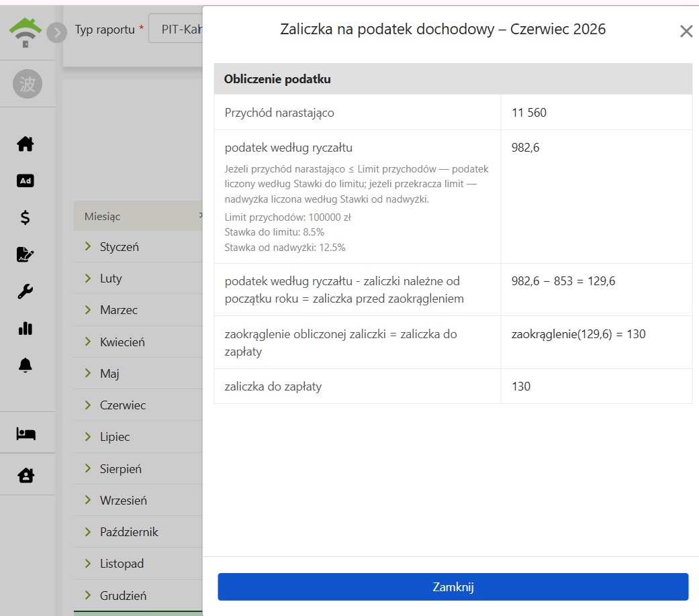Close the tax advance dialog with X
The height and width of the screenshot is (616, 699).
pyautogui.click(x=686, y=31)
